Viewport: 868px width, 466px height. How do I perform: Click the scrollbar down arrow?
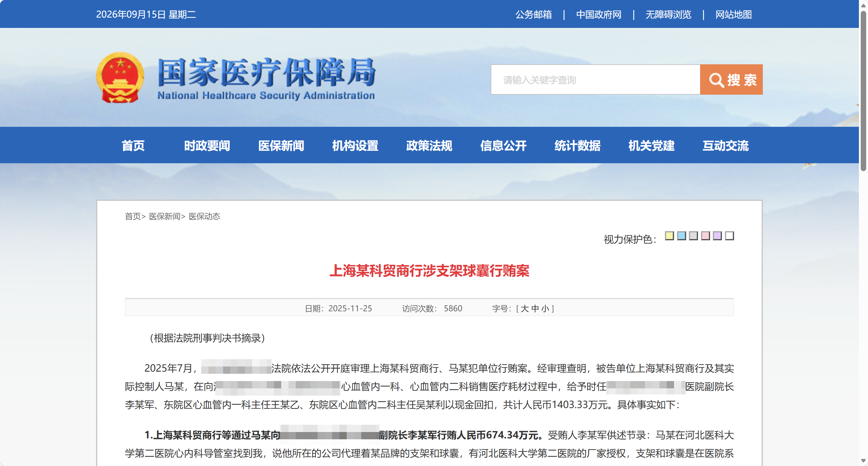coord(863,460)
